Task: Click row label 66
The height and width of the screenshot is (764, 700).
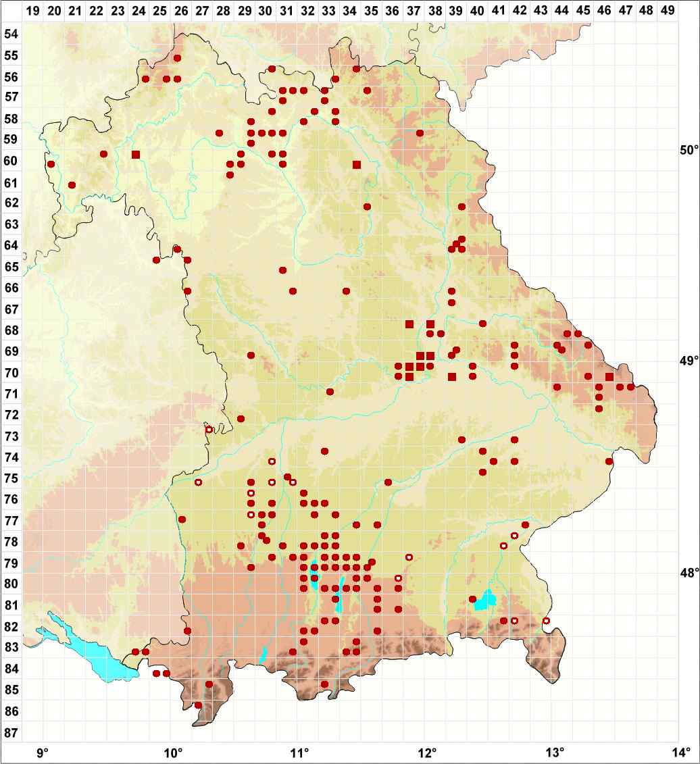Action: pos(11,288)
